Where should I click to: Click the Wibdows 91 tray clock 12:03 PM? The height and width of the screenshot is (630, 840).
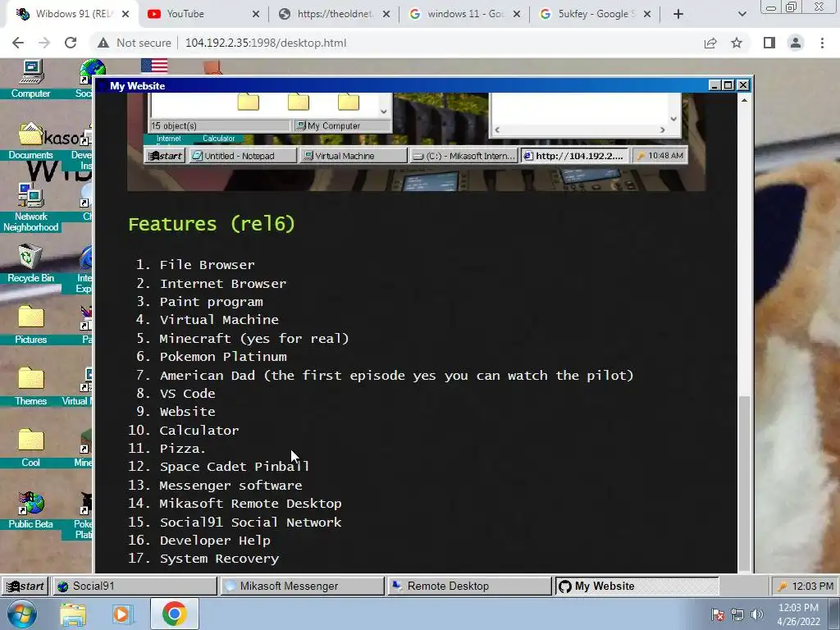pos(812,586)
